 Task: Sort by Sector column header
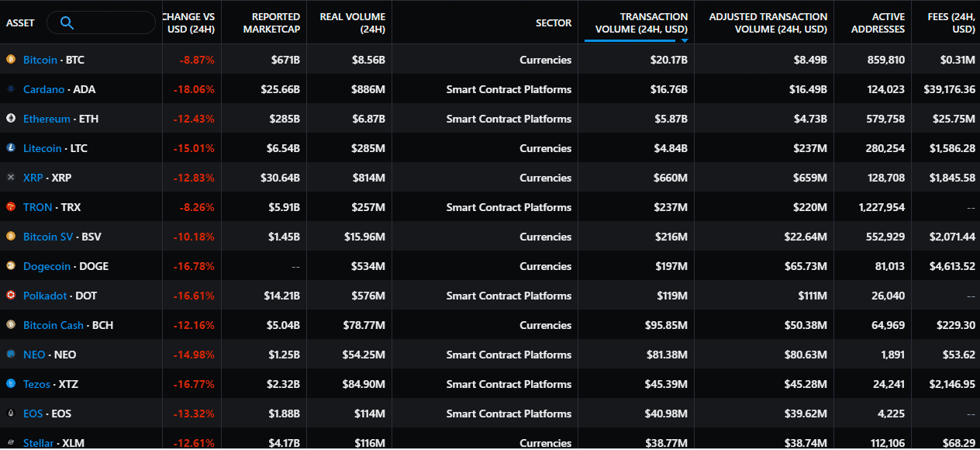point(554,23)
